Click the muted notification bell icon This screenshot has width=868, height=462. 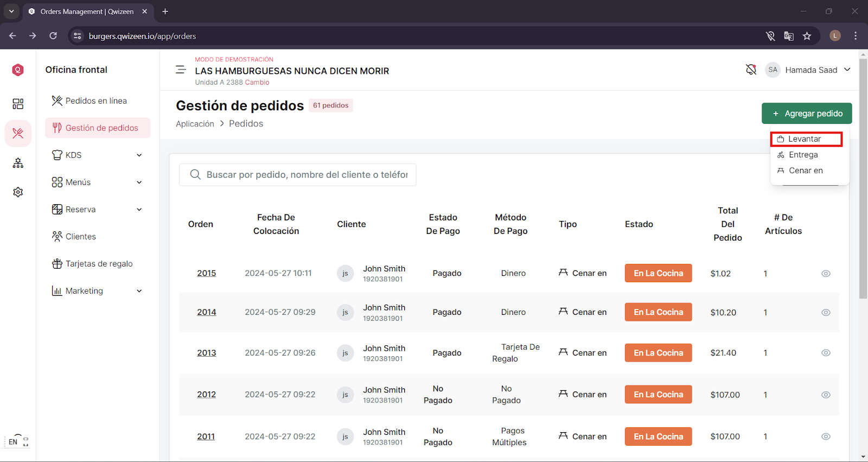click(751, 69)
